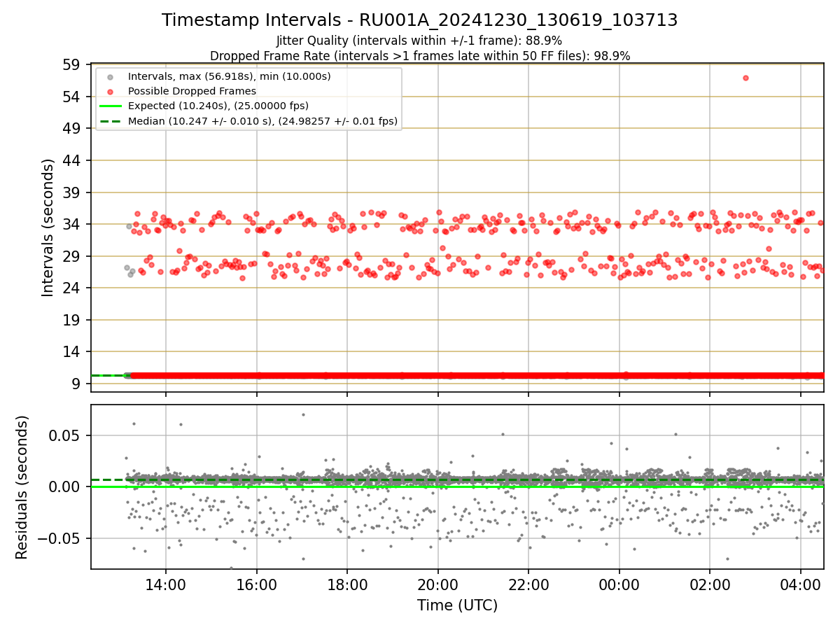Click the legend text 'Possible Dropped Frames'
The width and height of the screenshot is (840, 630).
pyautogui.click(x=192, y=91)
